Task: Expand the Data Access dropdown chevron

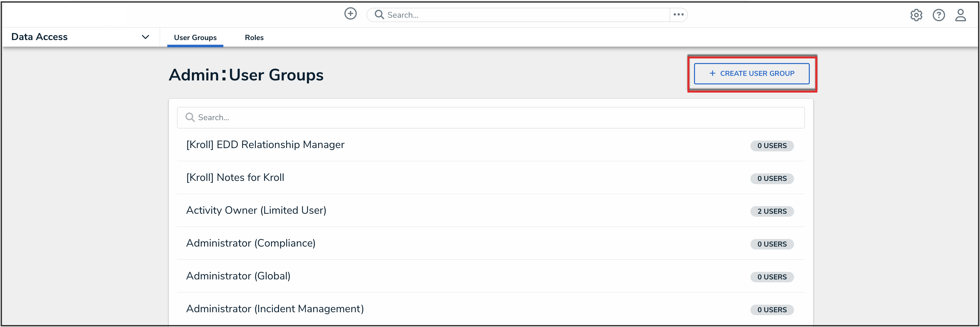Action: pos(145,37)
